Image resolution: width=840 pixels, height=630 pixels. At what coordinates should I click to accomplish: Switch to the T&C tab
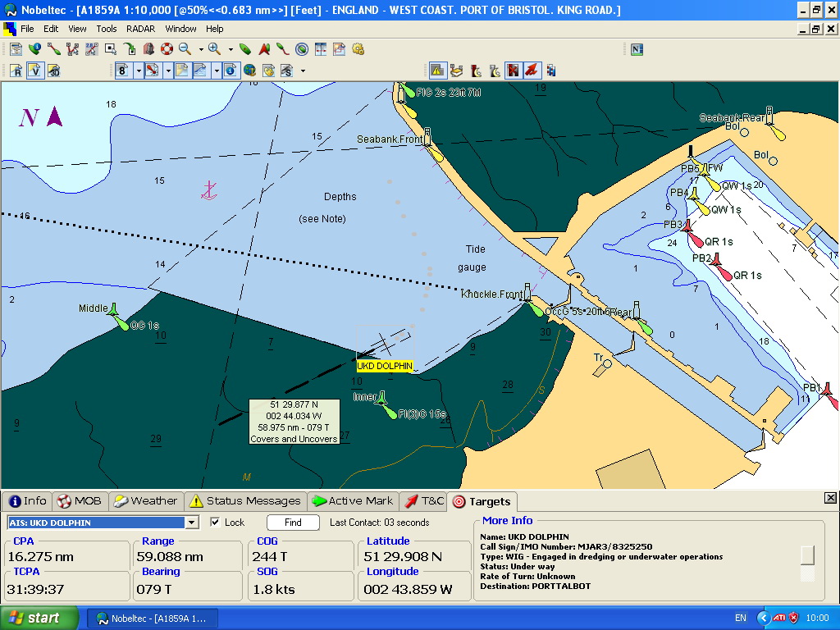(424, 501)
